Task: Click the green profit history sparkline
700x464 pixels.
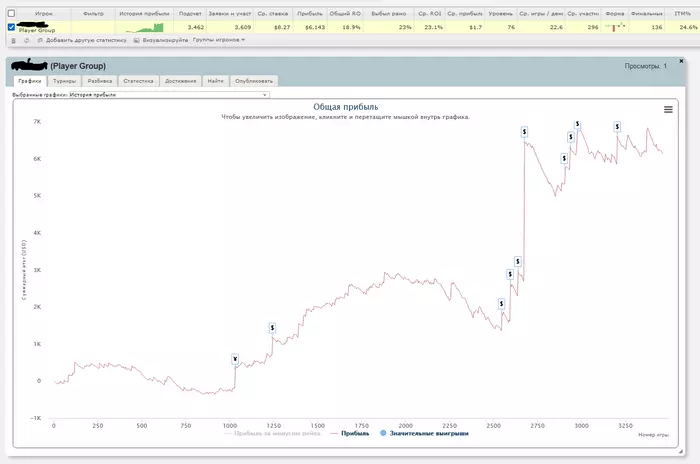Action: 145,28
